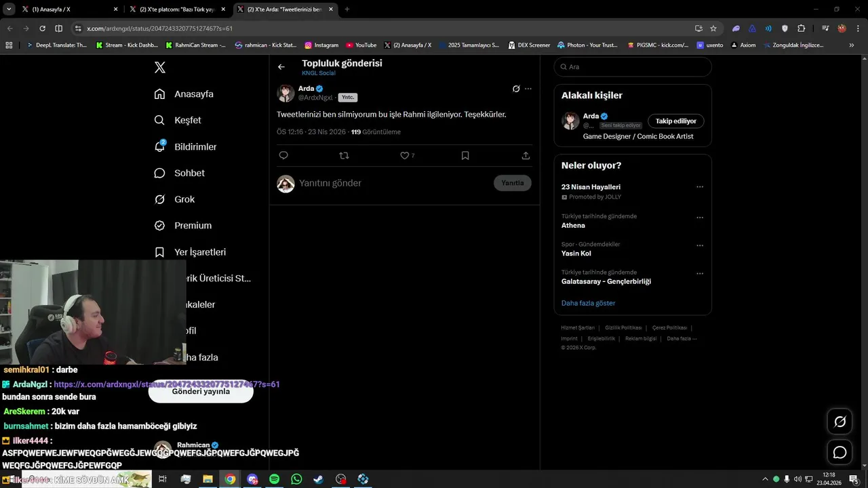Screen dimensions: 868x488
Task: Click Arda's avatar on the post
Action: [285, 94]
